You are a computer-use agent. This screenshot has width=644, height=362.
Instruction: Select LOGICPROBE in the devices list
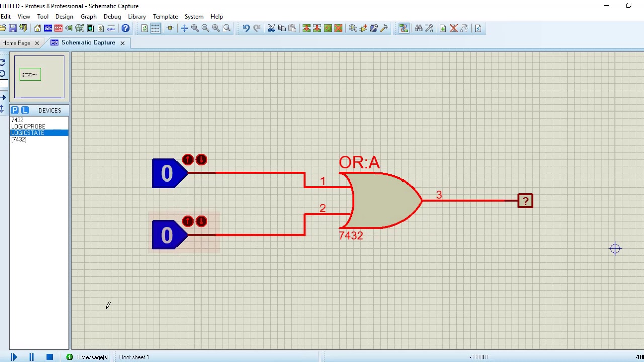click(39, 126)
